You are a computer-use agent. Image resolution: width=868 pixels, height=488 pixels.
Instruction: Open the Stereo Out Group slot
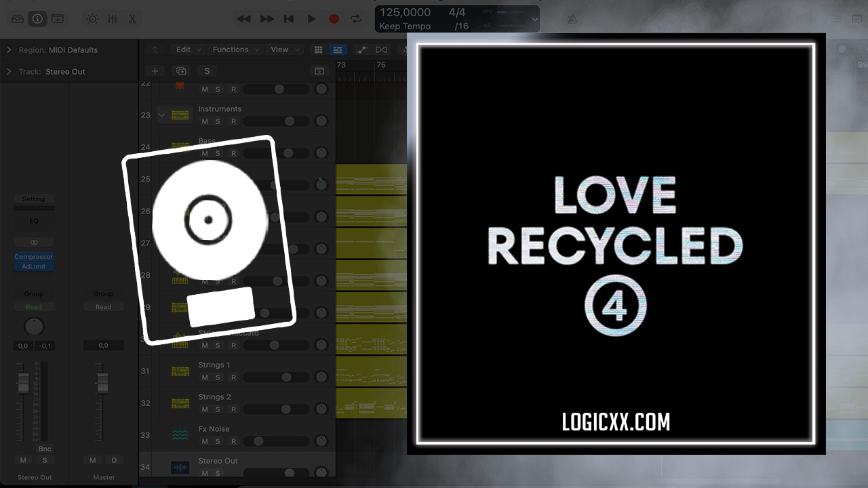click(34, 294)
